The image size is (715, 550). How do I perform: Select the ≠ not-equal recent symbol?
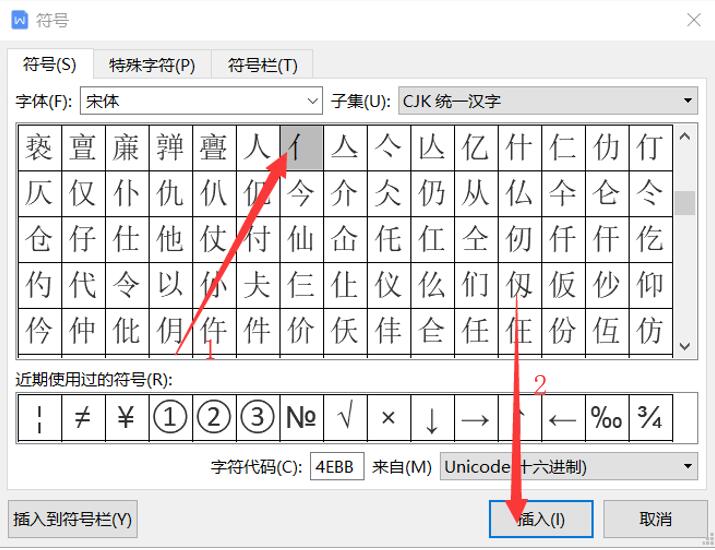83,417
